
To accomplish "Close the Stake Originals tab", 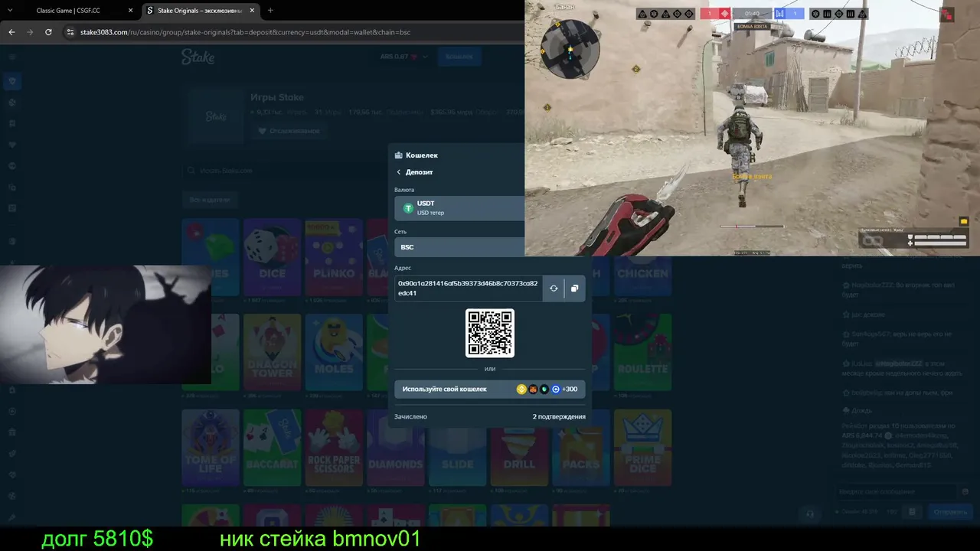I will coord(252,11).
